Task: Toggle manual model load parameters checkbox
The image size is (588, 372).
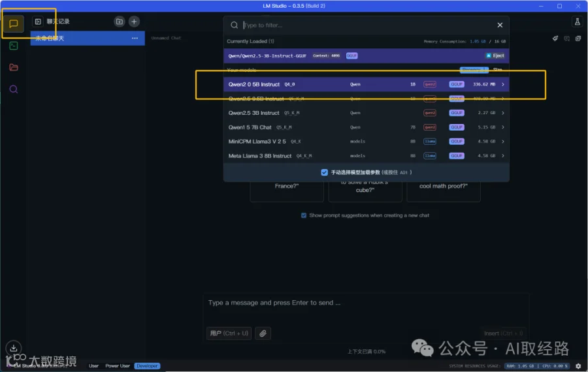Action: coord(324,172)
